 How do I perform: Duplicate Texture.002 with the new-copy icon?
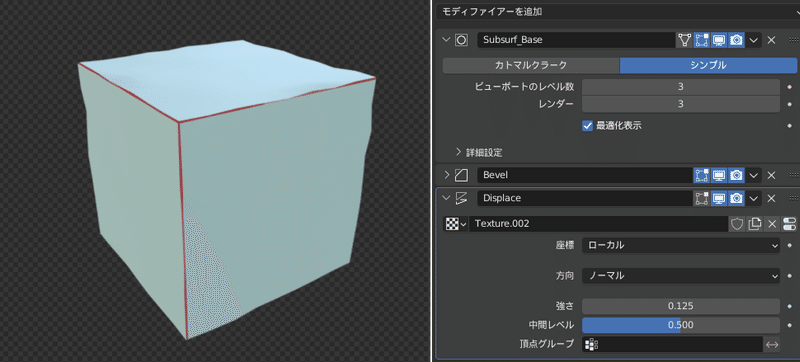(x=754, y=224)
